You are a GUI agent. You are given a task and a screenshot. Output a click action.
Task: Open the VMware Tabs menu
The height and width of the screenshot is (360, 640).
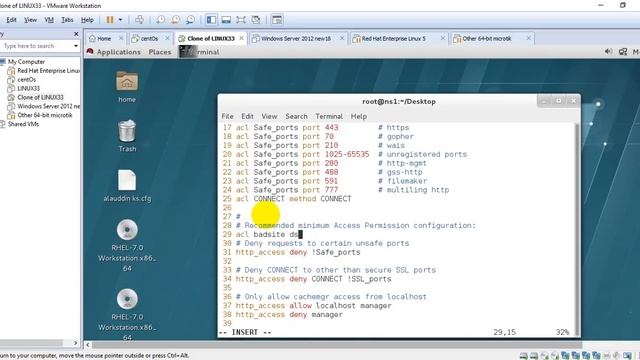pyautogui.click(x=67, y=20)
